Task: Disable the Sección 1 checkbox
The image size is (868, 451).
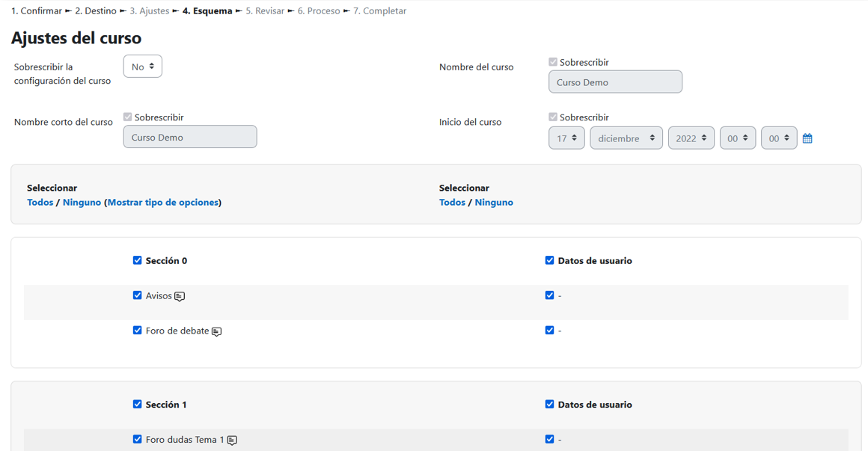Action: coord(137,404)
